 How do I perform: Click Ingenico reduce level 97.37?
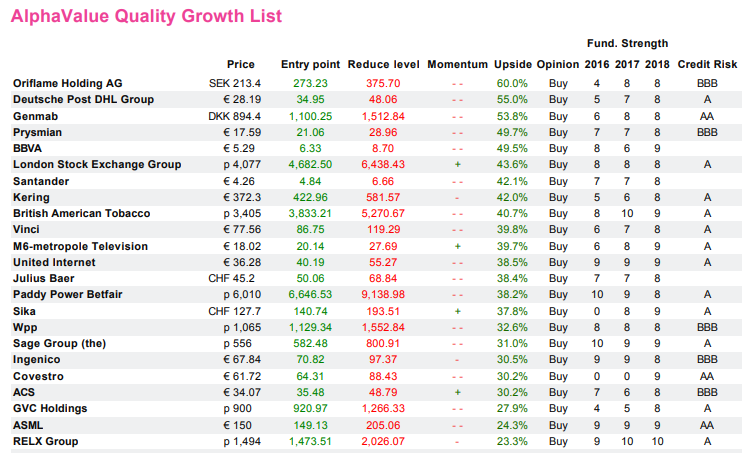click(x=383, y=360)
